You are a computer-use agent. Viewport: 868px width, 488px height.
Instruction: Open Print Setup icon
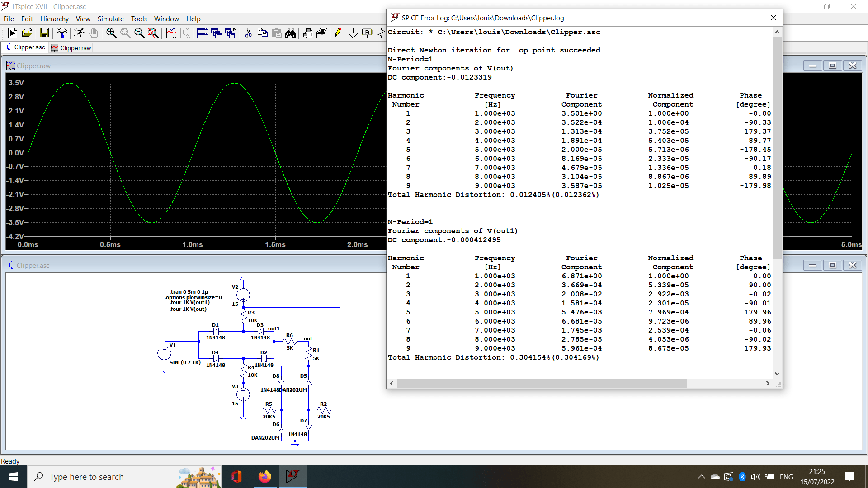308,33
